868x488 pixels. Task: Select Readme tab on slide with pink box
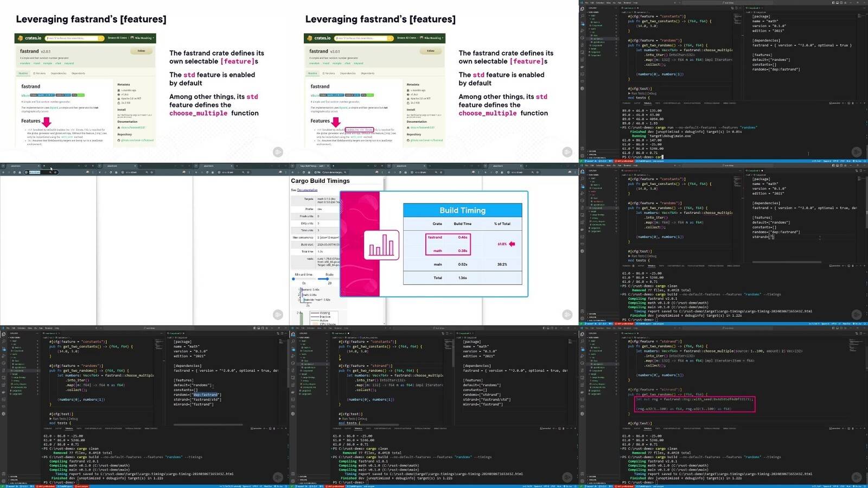(x=312, y=73)
